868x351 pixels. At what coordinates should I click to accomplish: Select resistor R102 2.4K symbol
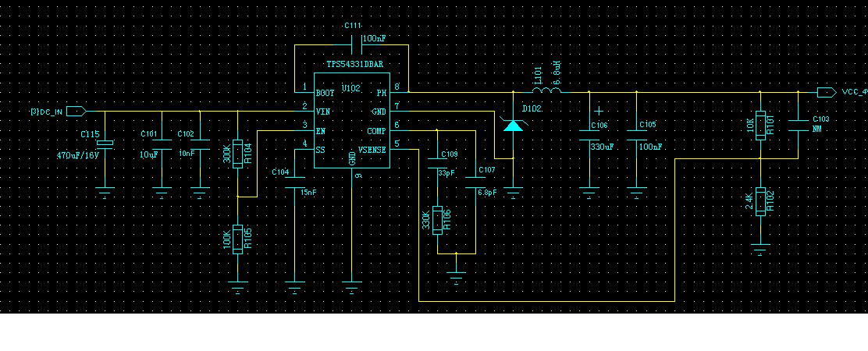(760, 201)
